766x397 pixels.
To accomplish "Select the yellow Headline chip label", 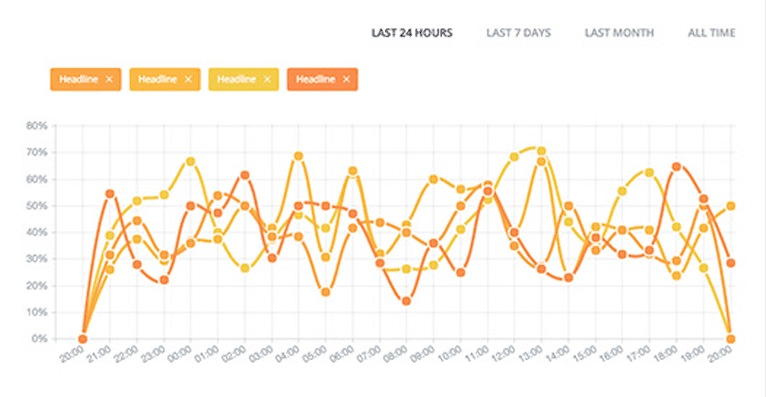I will [x=236, y=79].
